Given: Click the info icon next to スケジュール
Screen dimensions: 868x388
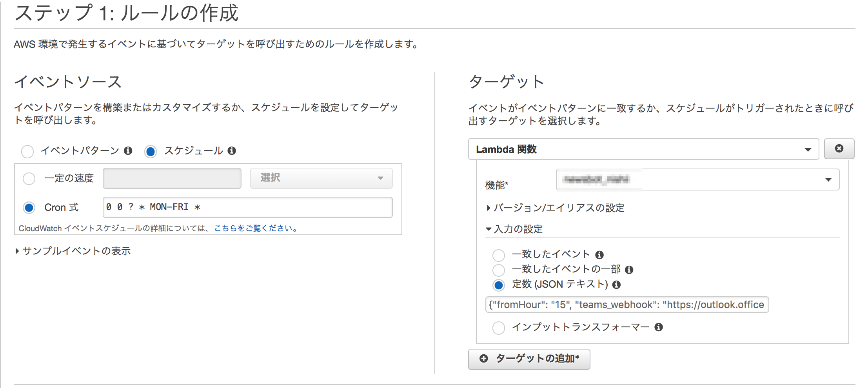Looking at the screenshot, I should click(231, 150).
